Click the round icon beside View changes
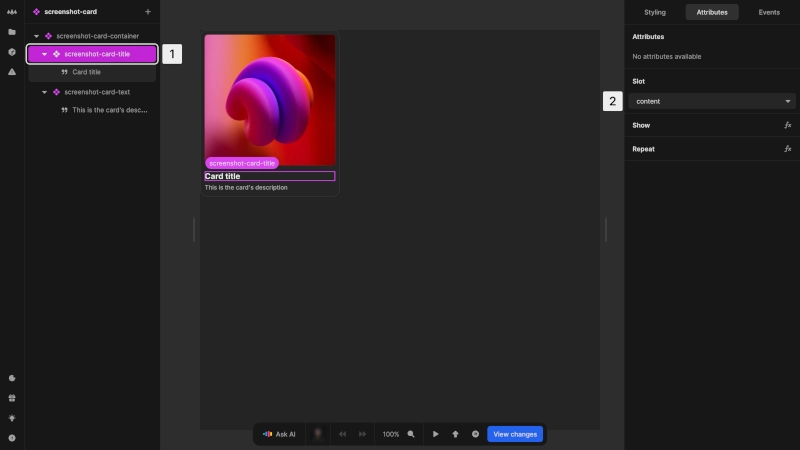Image resolution: width=800 pixels, height=450 pixels. coord(476,434)
